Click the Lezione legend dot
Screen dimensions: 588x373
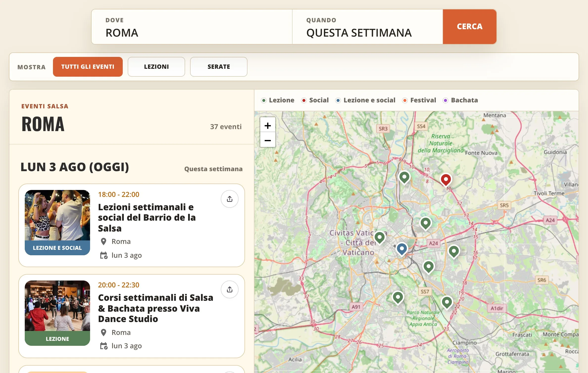click(x=264, y=100)
